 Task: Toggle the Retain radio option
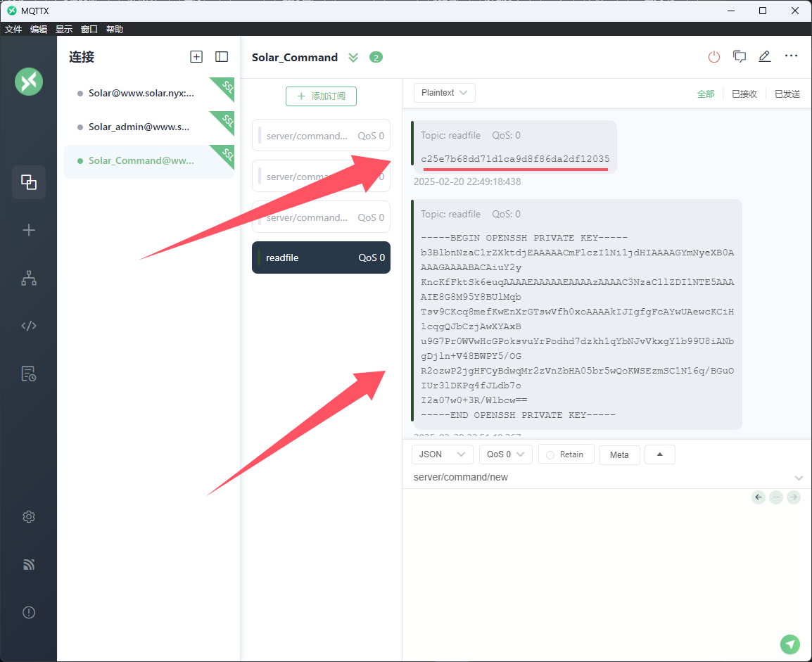click(x=566, y=454)
